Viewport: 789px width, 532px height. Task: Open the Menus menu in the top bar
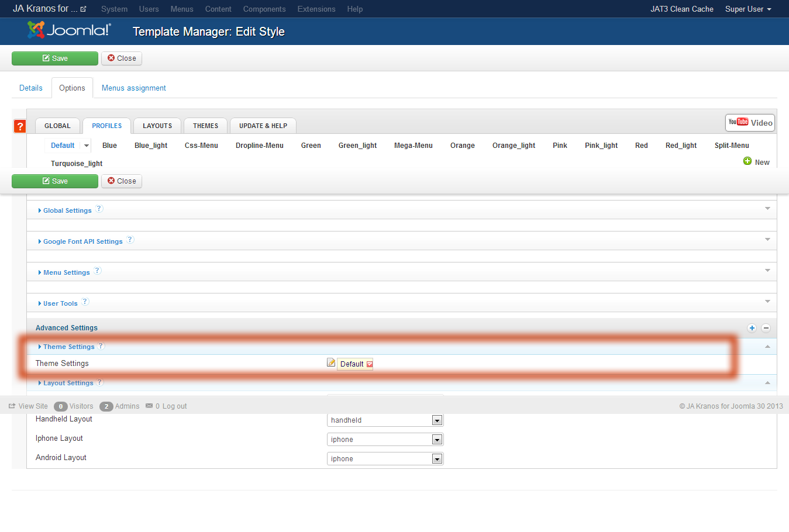(x=182, y=9)
